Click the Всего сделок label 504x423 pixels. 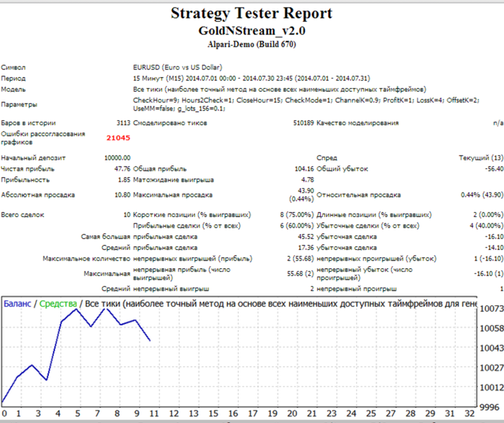(22, 215)
